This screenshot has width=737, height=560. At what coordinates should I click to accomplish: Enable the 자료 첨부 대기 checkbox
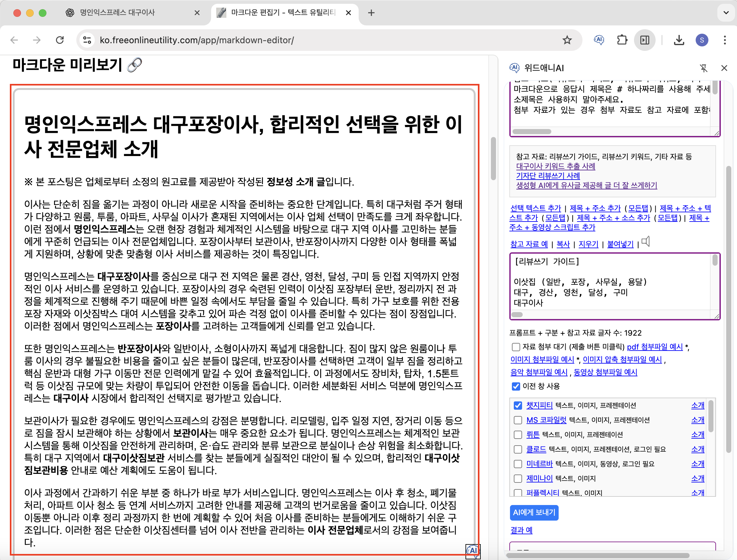(516, 347)
